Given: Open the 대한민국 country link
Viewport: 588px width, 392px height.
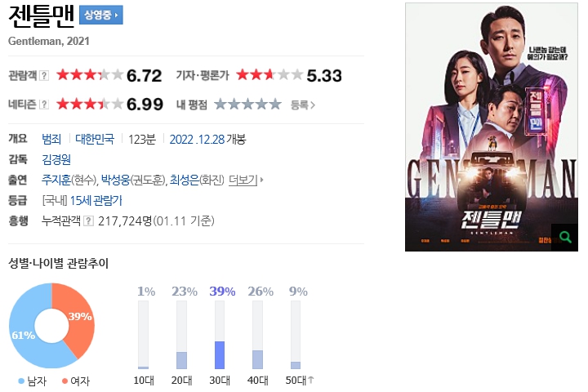Looking at the screenshot, I should [95, 140].
